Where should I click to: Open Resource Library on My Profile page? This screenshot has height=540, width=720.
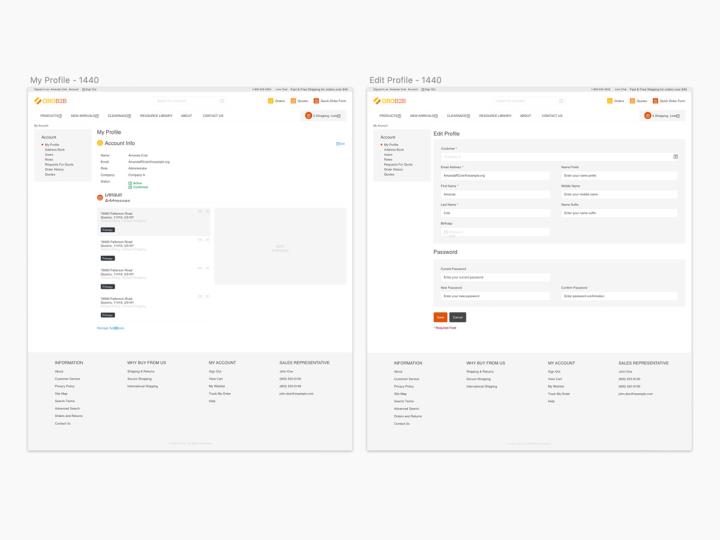(156, 116)
